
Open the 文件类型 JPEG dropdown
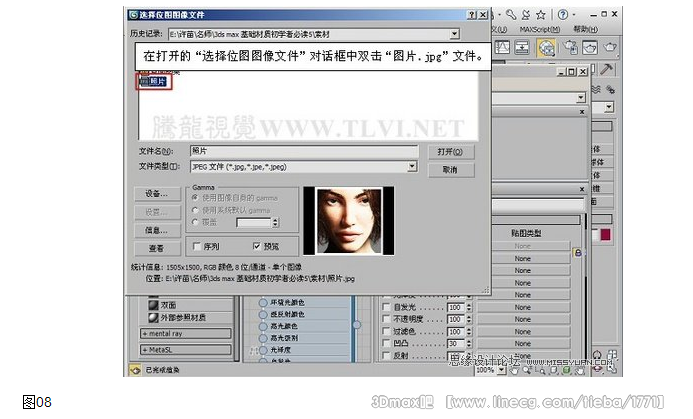click(x=412, y=167)
